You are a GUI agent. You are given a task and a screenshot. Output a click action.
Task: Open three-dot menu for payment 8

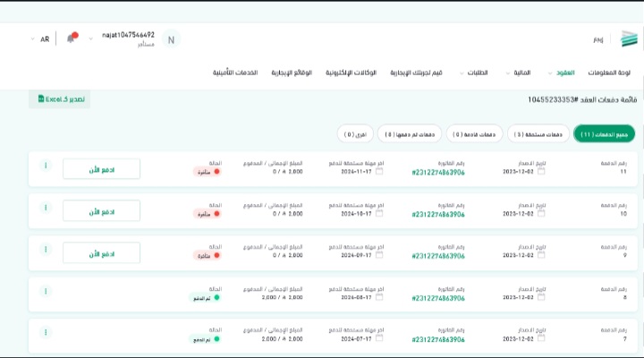(46, 291)
